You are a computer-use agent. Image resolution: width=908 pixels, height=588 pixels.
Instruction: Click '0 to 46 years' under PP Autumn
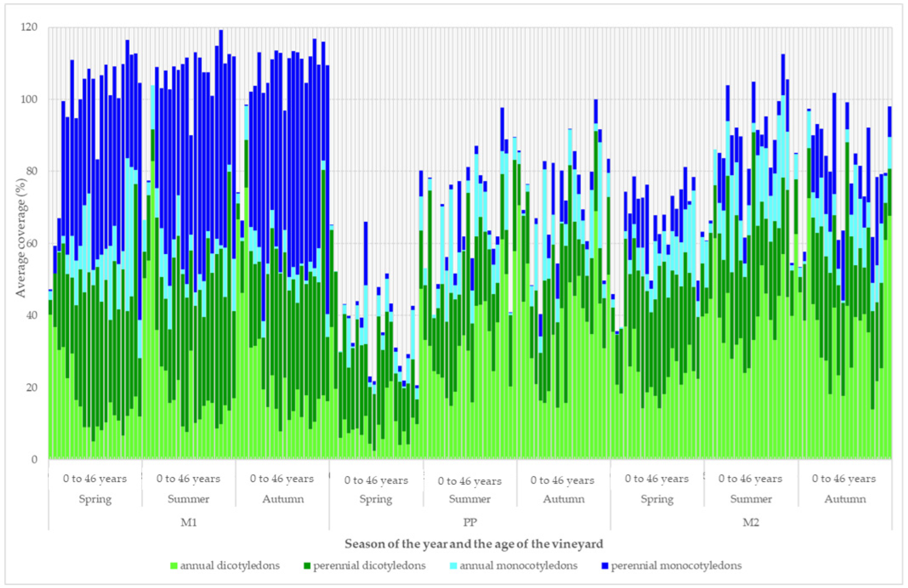(563, 480)
